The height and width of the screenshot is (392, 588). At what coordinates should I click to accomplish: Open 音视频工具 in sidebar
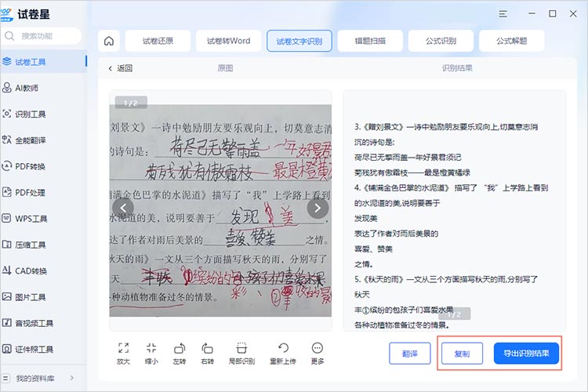(43, 323)
